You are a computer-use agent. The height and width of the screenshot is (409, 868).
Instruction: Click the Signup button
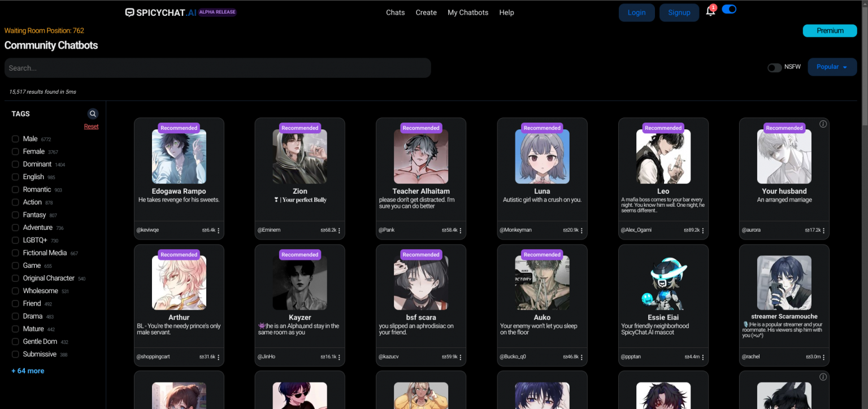[679, 12]
